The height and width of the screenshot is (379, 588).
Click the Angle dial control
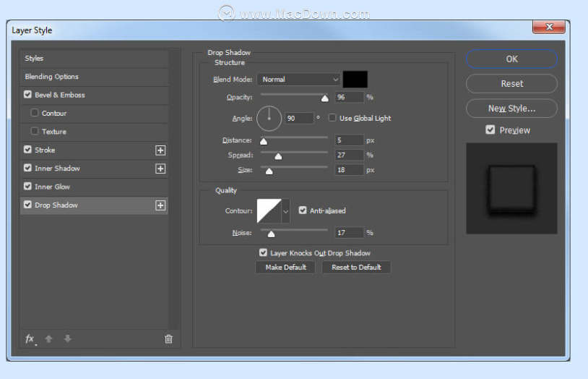pyautogui.click(x=269, y=119)
